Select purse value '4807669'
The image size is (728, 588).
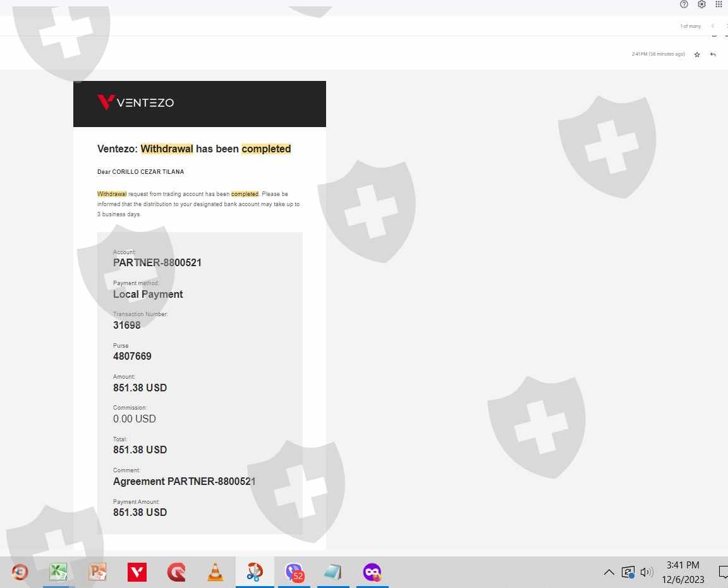[132, 356]
